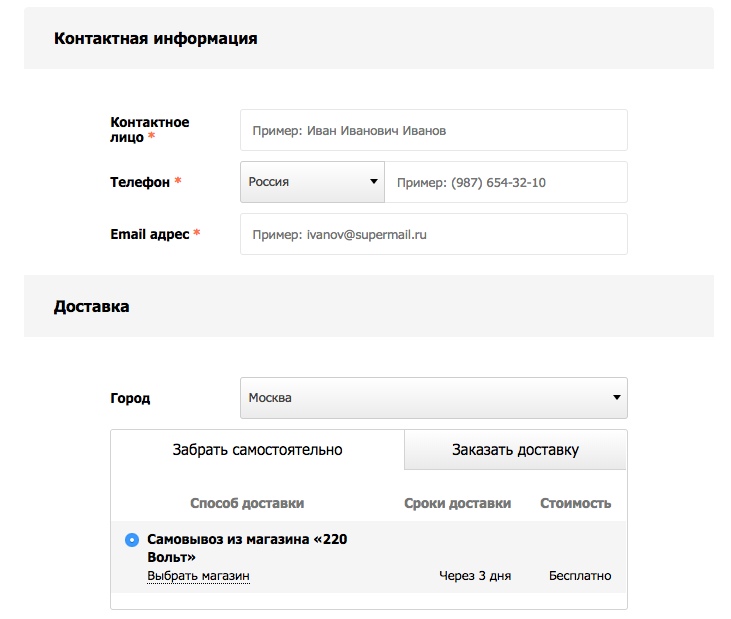Click the Телефон field label

coord(140,182)
